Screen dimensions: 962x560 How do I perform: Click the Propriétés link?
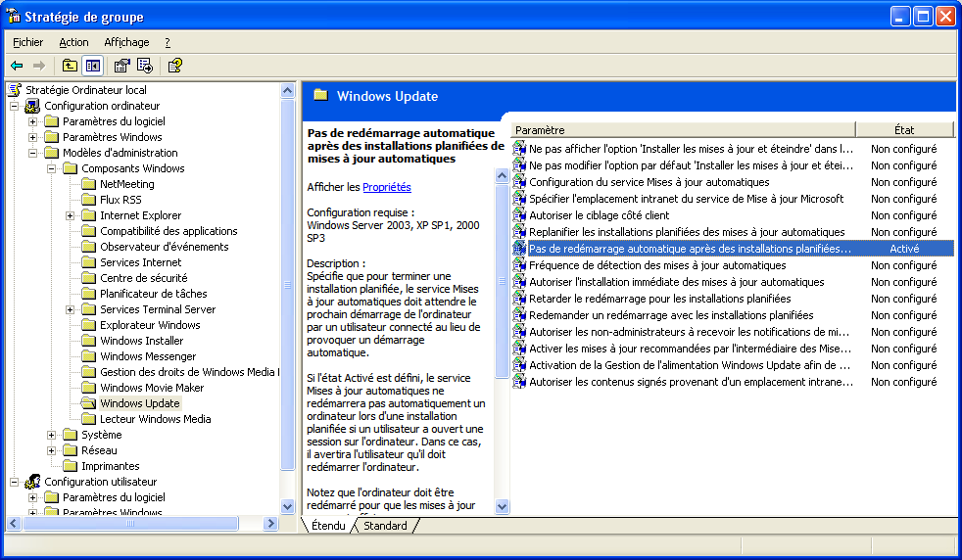[386, 187]
